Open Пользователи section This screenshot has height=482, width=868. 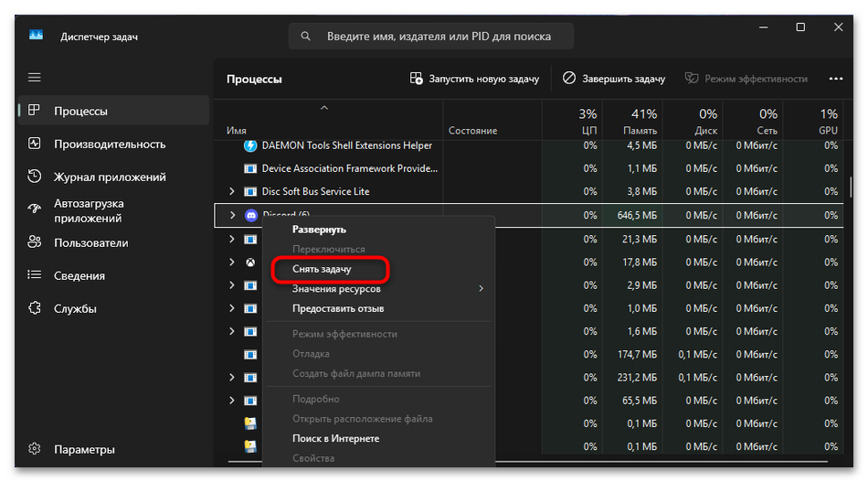pos(113,242)
